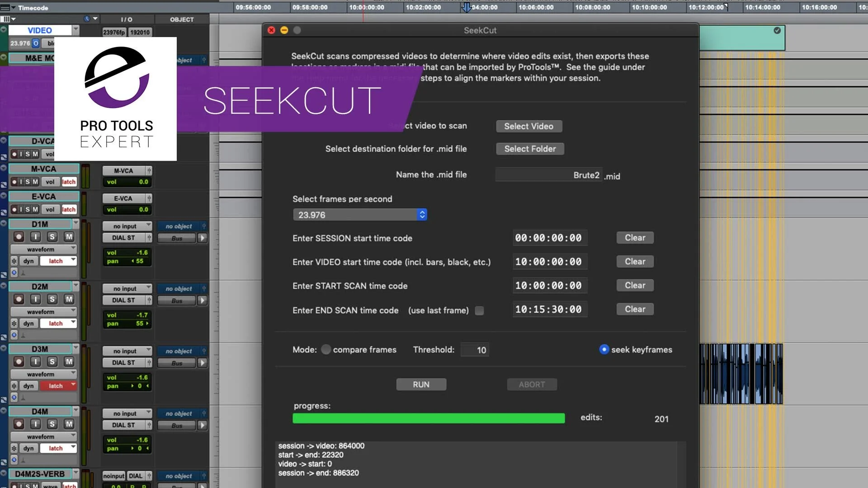
Task: Toggle input monitoring on D4M track
Action: pyautogui.click(x=36, y=424)
